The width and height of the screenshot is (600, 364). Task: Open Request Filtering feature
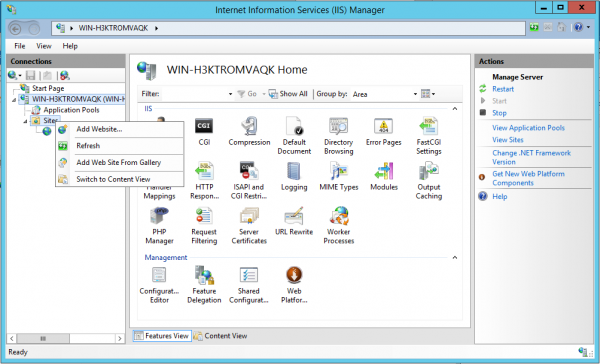tap(204, 225)
